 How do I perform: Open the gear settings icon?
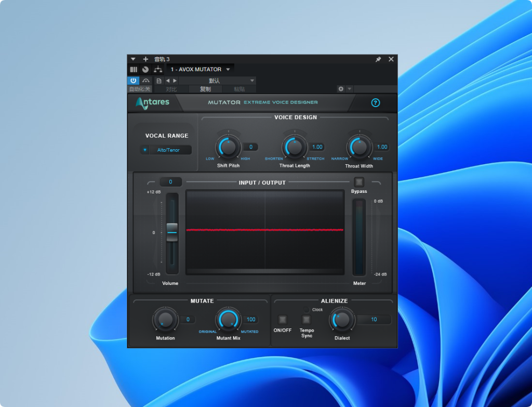coord(341,89)
